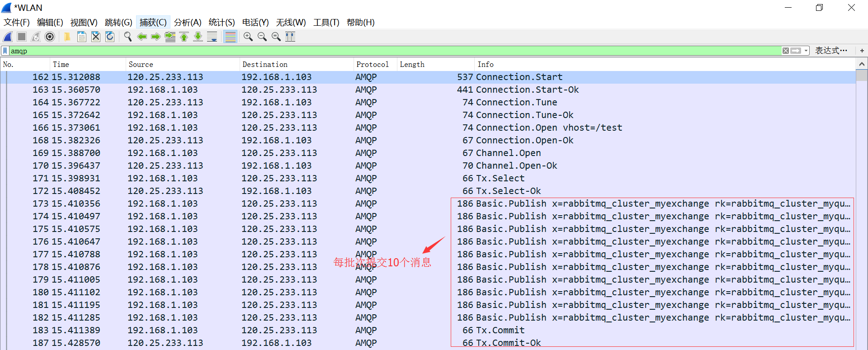The height and width of the screenshot is (350, 868).
Task: Toggle auto-scroll during live capture
Action: pyautogui.click(x=212, y=37)
